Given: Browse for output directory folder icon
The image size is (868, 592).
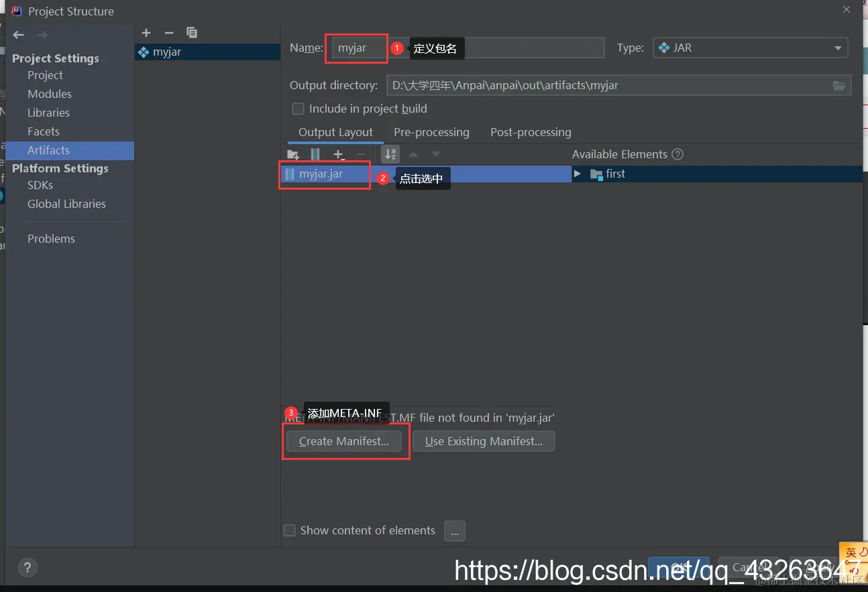Looking at the screenshot, I should pos(838,85).
